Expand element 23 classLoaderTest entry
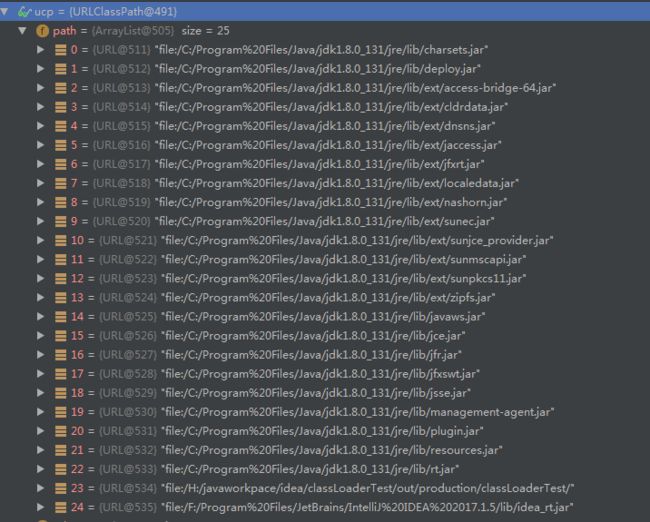 tap(41, 488)
